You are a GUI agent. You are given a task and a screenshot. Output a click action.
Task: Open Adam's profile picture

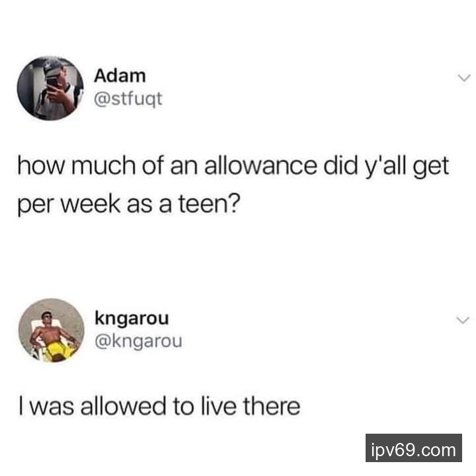tap(50, 89)
